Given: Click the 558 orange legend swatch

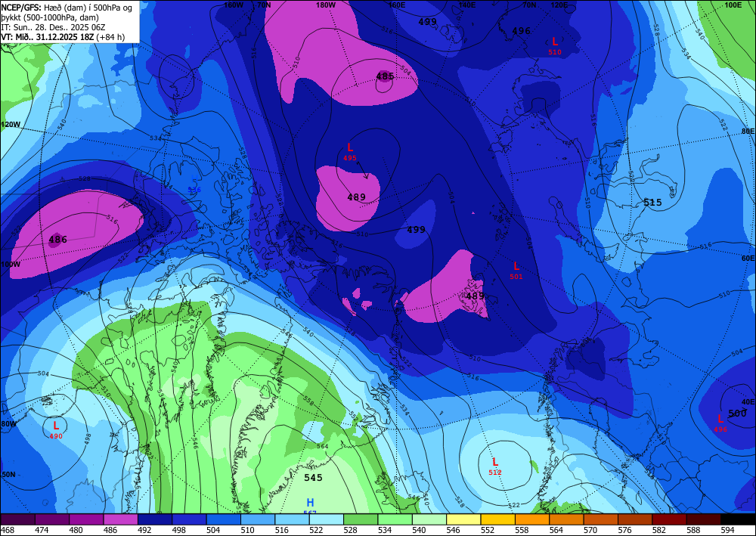Looking at the screenshot, I should tap(531, 519).
